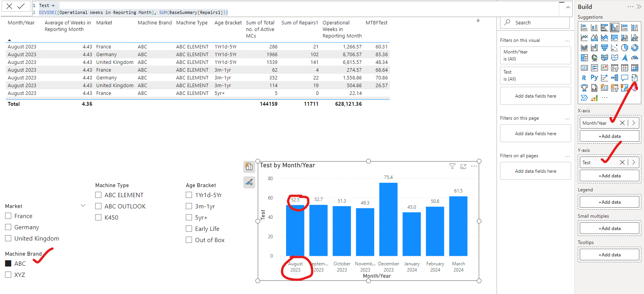Select the K450 machine type checkbox
Screen dimensions: 644x294
click(98, 217)
